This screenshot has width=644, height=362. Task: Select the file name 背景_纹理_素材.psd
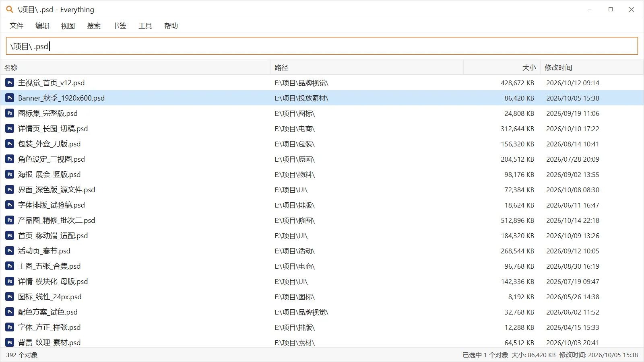click(x=49, y=343)
